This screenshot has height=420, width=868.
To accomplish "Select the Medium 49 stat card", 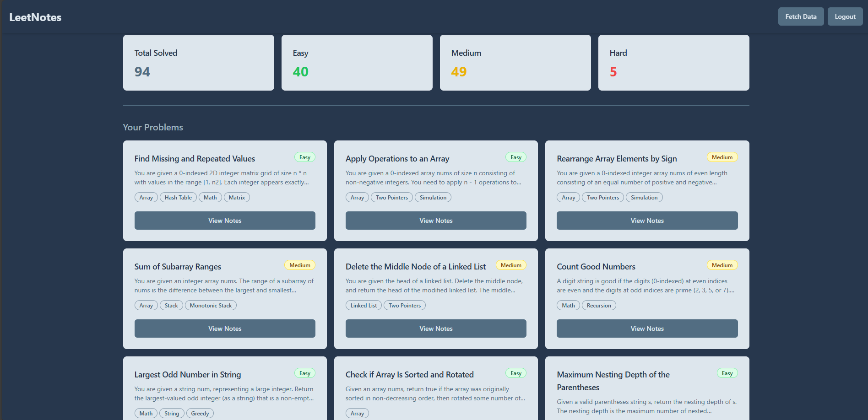I will coord(515,63).
